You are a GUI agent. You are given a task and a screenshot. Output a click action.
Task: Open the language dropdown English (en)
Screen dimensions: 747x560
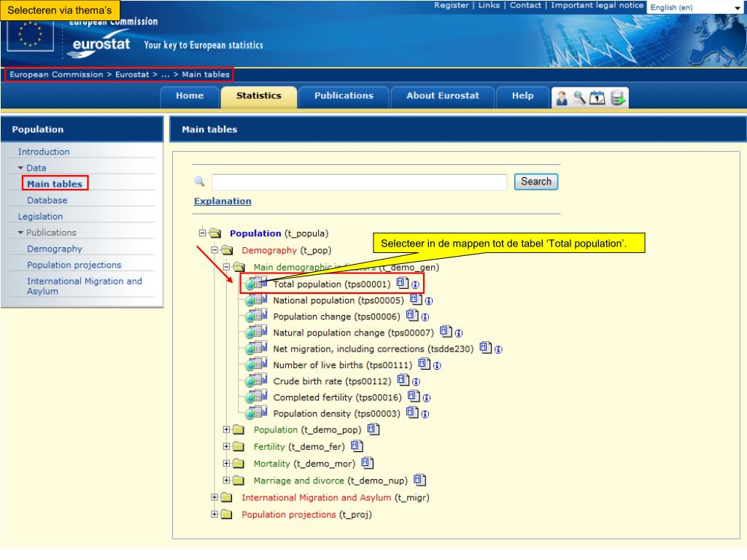click(695, 7)
